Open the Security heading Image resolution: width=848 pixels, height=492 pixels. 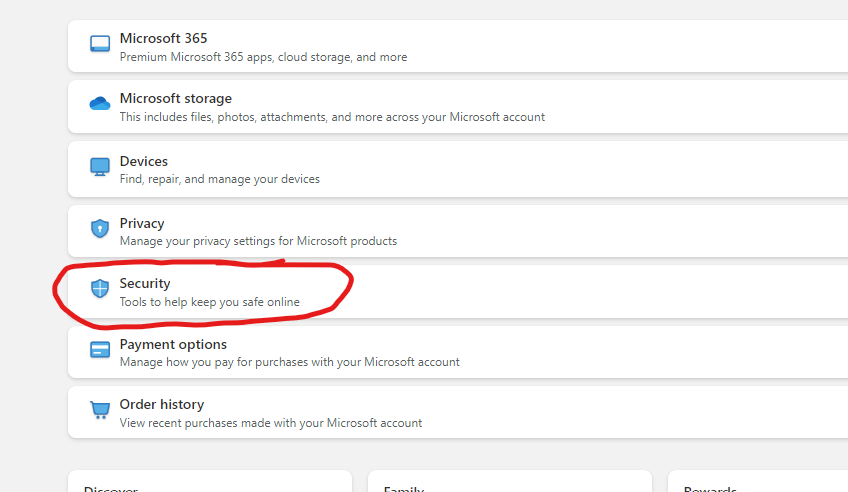[x=145, y=283]
